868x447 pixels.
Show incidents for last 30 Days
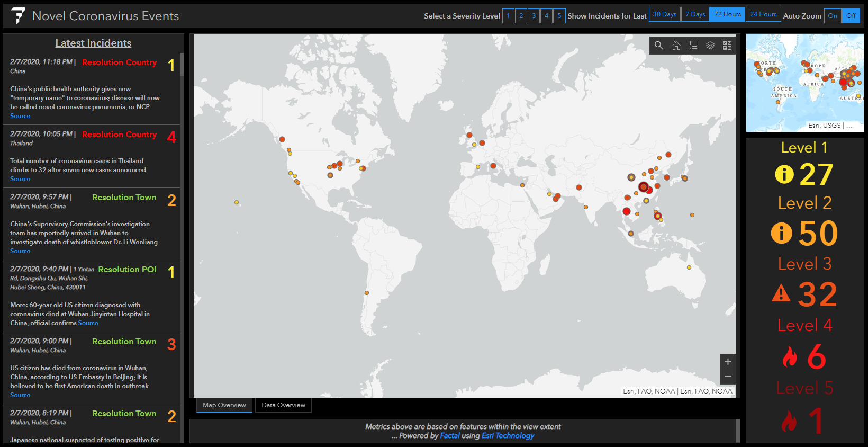click(664, 14)
